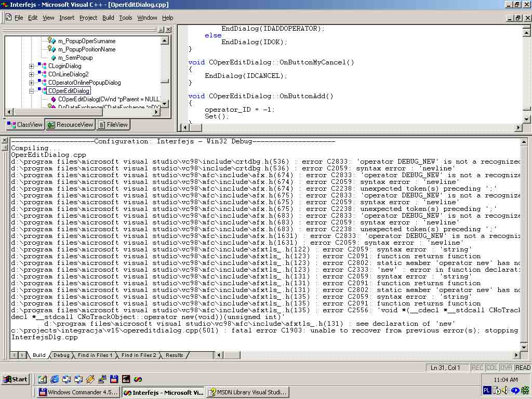Click the task scheduler tray icon

(x=496, y=391)
